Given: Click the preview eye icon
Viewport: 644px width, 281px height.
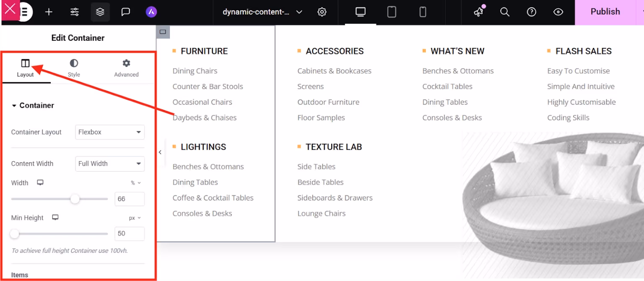Looking at the screenshot, I should pyautogui.click(x=558, y=12).
